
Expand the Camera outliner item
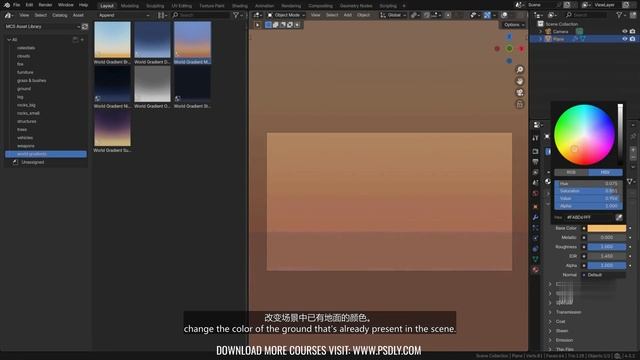point(540,31)
